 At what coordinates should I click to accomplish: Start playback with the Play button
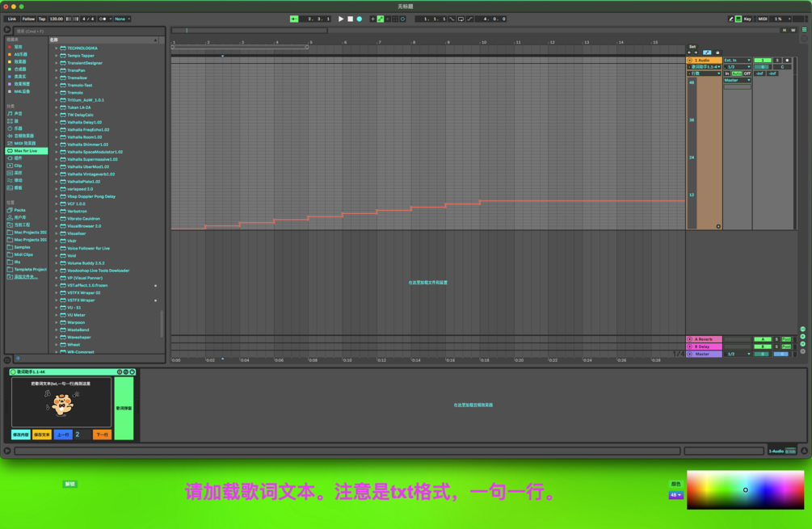tap(341, 19)
